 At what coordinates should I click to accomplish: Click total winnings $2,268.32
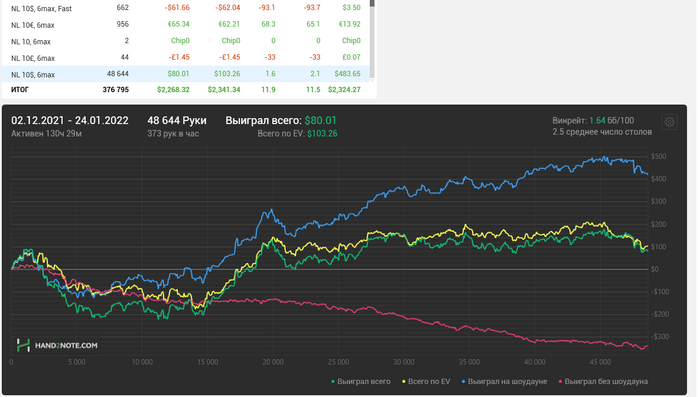pos(173,90)
